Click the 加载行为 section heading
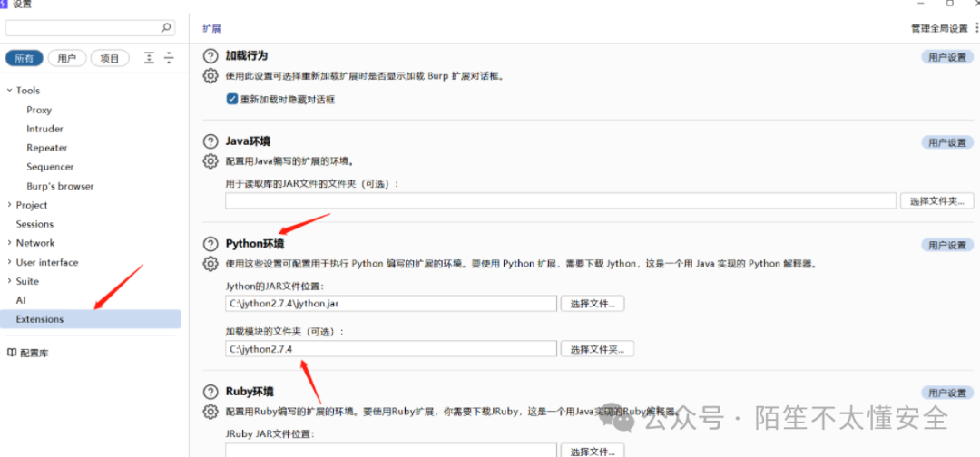This screenshot has height=457, width=980. (247, 55)
